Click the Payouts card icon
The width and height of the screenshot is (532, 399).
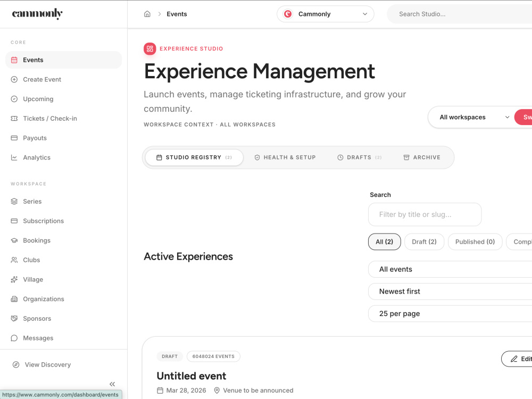point(14,138)
